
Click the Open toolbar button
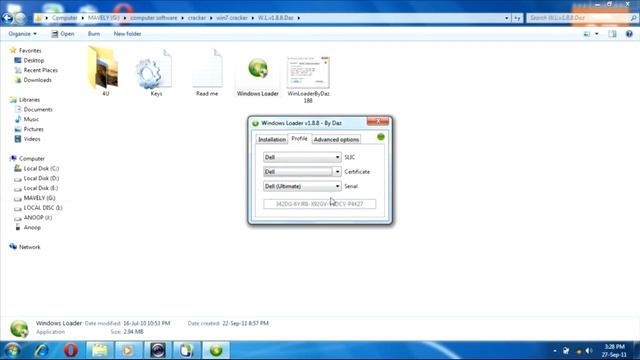click(63, 34)
